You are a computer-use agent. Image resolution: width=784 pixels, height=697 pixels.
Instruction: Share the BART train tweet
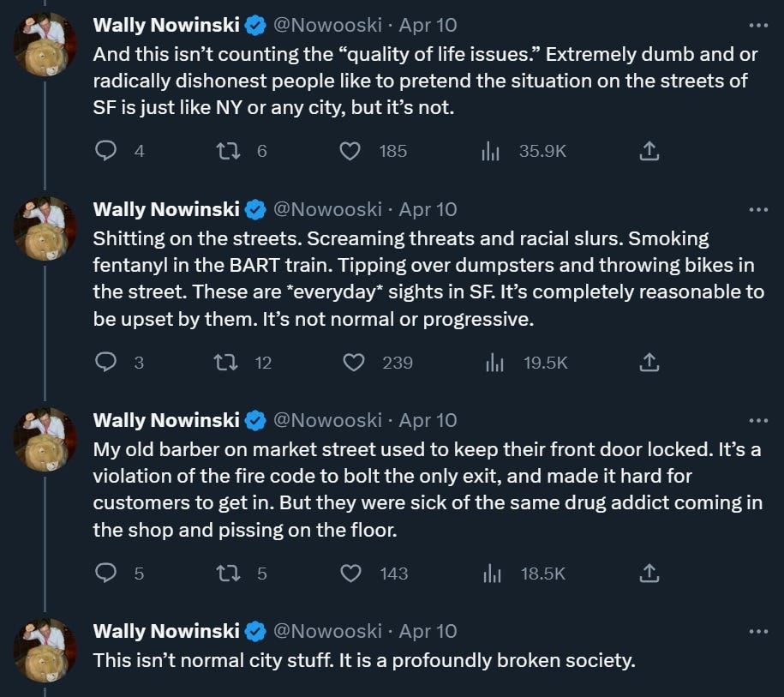click(649, 363)
